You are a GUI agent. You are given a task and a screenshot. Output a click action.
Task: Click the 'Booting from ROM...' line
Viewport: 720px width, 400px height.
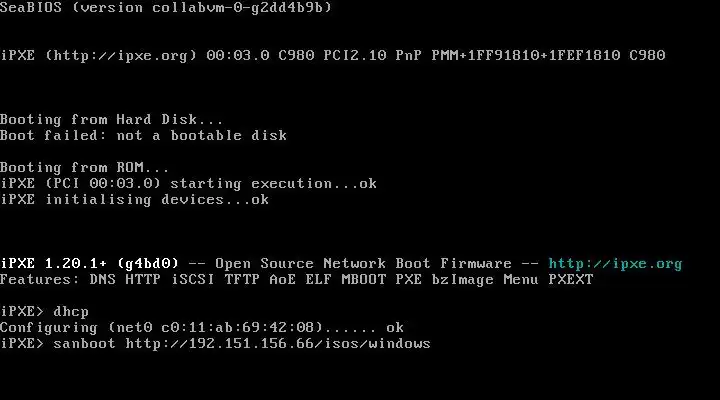pyautogui.click(x=84, y=168)
